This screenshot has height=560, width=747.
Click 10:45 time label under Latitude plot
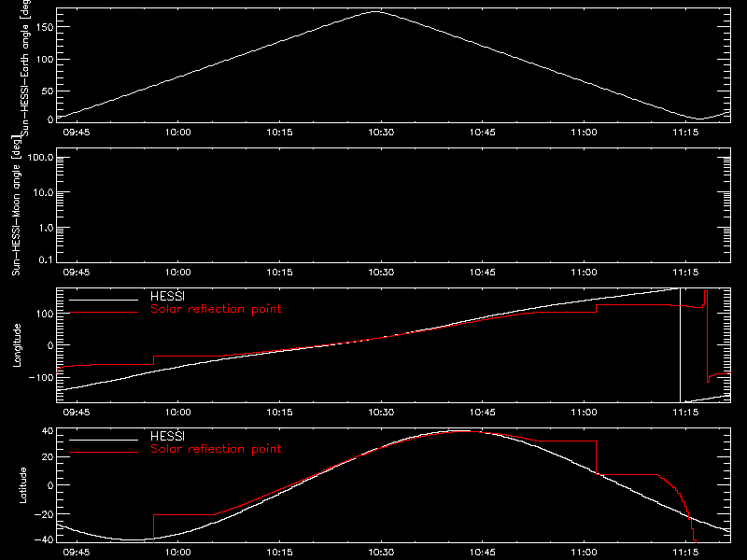coord(482,553)
